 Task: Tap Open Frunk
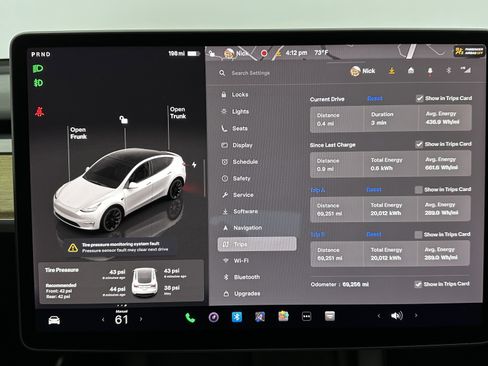pos(78,133)
